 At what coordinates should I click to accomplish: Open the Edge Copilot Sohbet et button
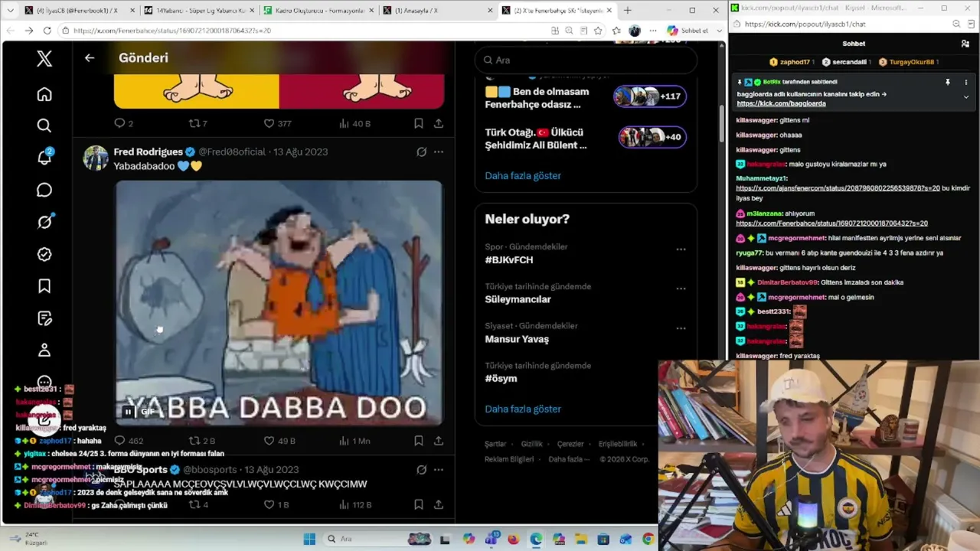point(688,31)
